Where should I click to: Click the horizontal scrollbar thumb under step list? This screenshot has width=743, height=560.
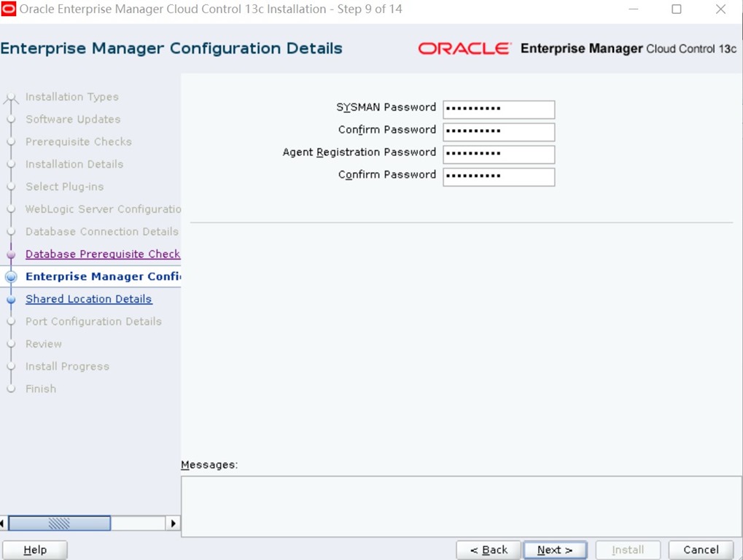[x=60, y=523]
